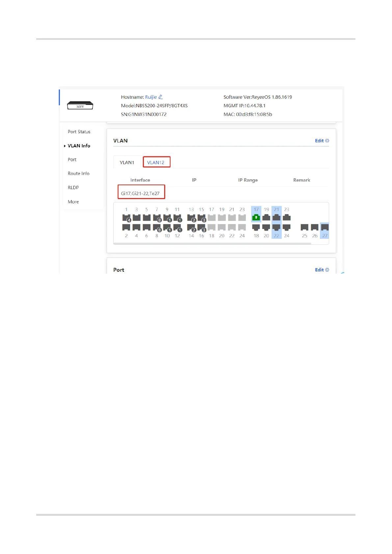The height and width of the screenshot is (554, 392).
Task: Click the Interface column header
Action: (140, 180)
